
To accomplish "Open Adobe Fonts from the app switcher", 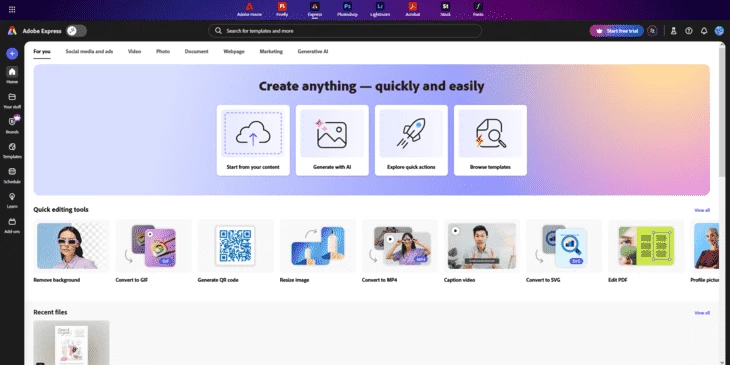I will point(478,9).
